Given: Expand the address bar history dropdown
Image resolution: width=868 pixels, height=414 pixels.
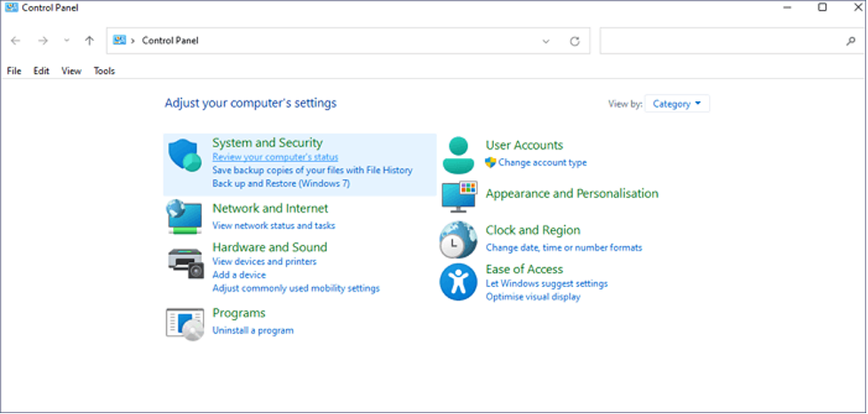Looking at the screenshot, I should click(x=545, y=41).
